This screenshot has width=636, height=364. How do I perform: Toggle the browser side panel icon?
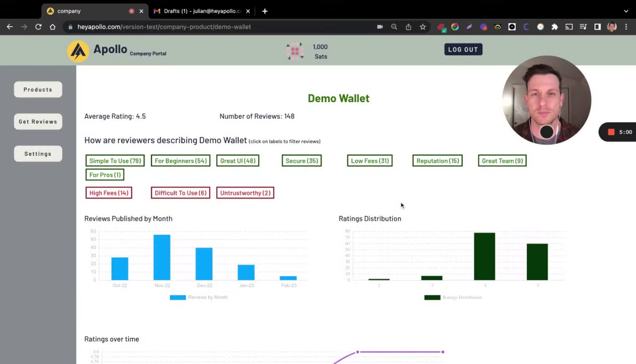pos(598,27)
